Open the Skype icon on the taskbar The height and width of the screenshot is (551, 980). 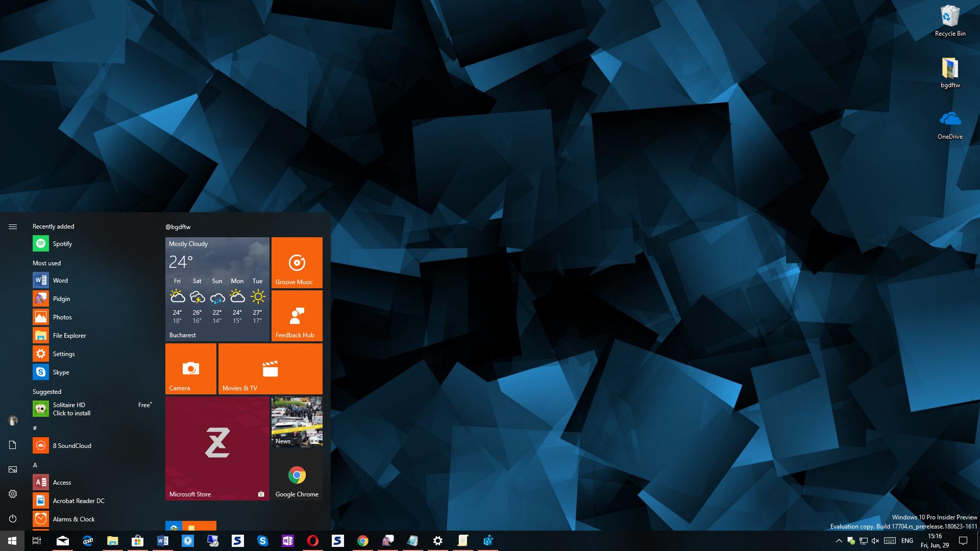point(263,541)
